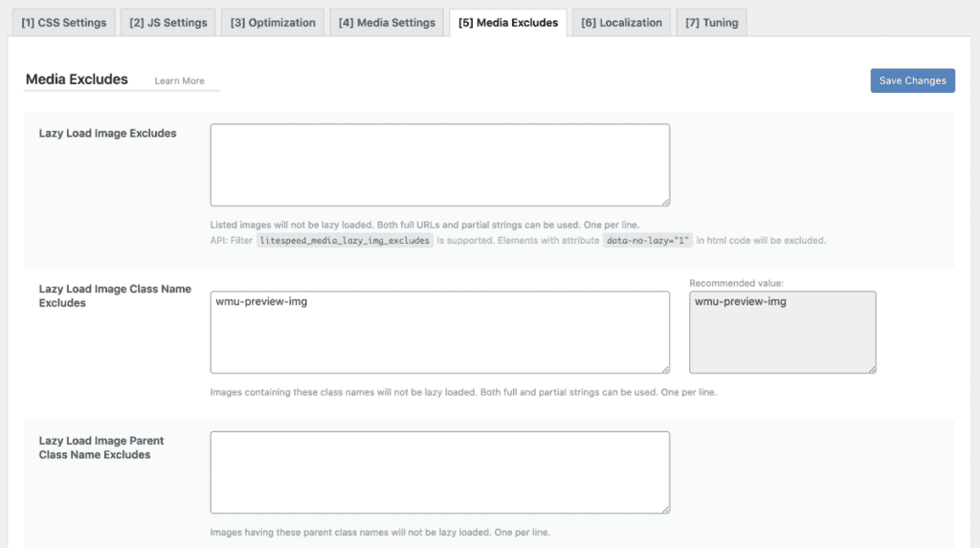This screenshot has width=980, height=548.
Task: Click the [5] Media Excludes tab
Action: [507, 23]
